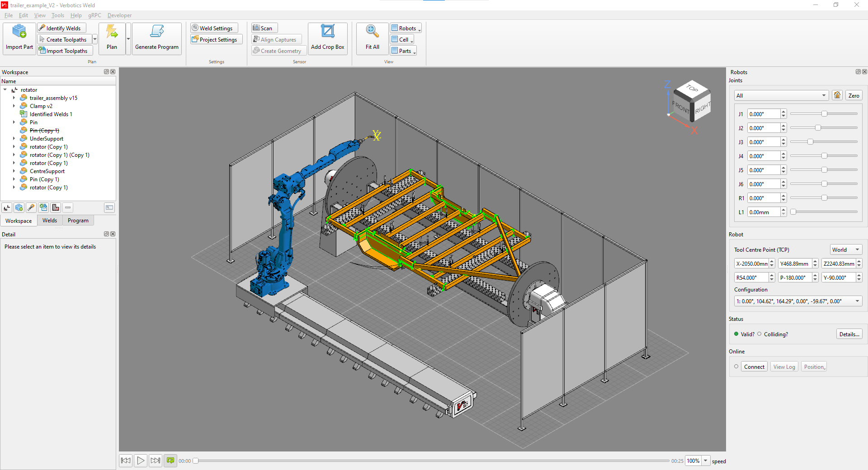This screenshot has width=868, height=470.
Task: Close the Detail panel
Action: point(113,234)
